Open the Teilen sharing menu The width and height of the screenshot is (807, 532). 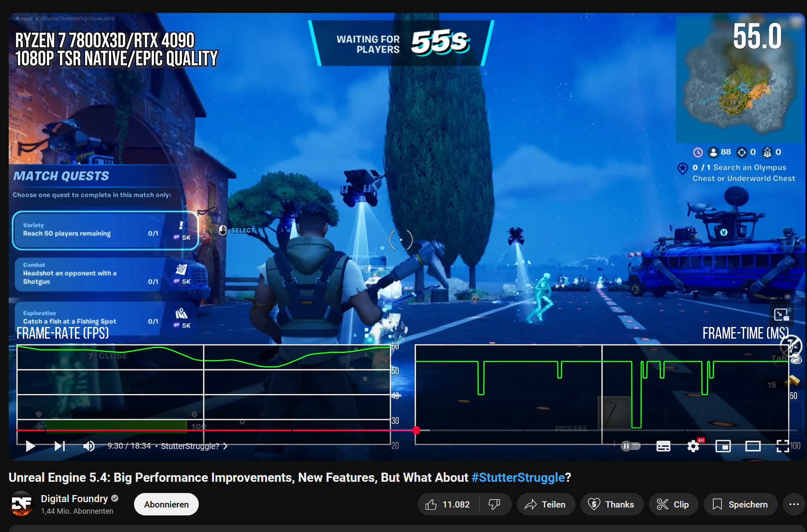click(x=546, y=504)
